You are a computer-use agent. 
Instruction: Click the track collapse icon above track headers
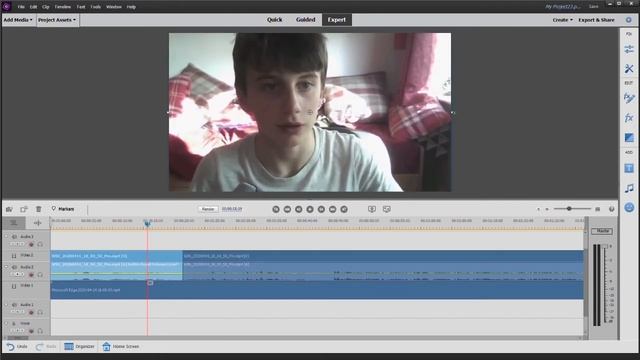(x=13, y=222)
